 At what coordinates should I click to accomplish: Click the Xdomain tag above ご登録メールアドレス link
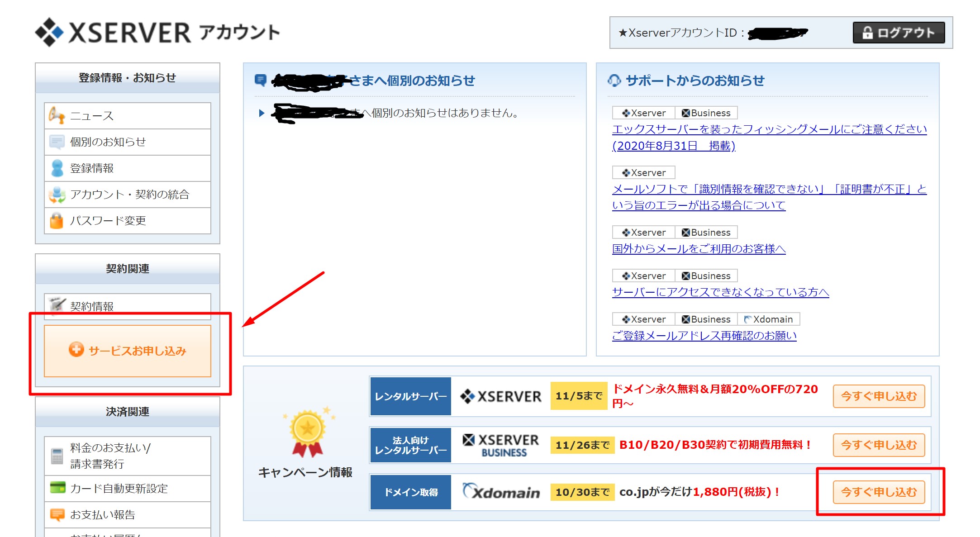click(768, 319)
